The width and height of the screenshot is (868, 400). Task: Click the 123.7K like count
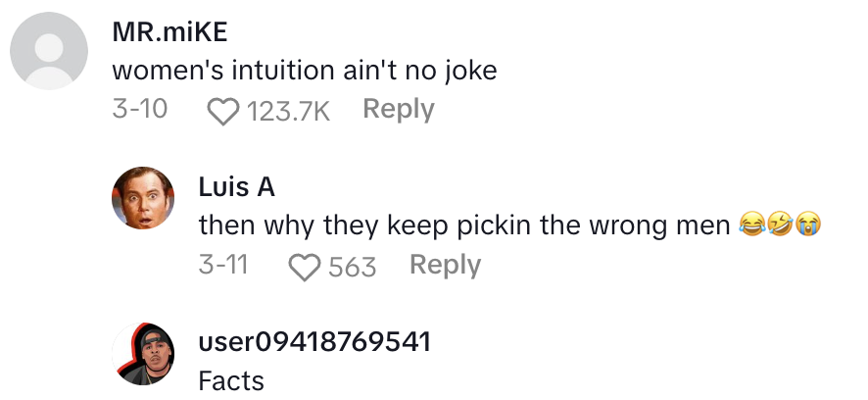tap(289, 110)
